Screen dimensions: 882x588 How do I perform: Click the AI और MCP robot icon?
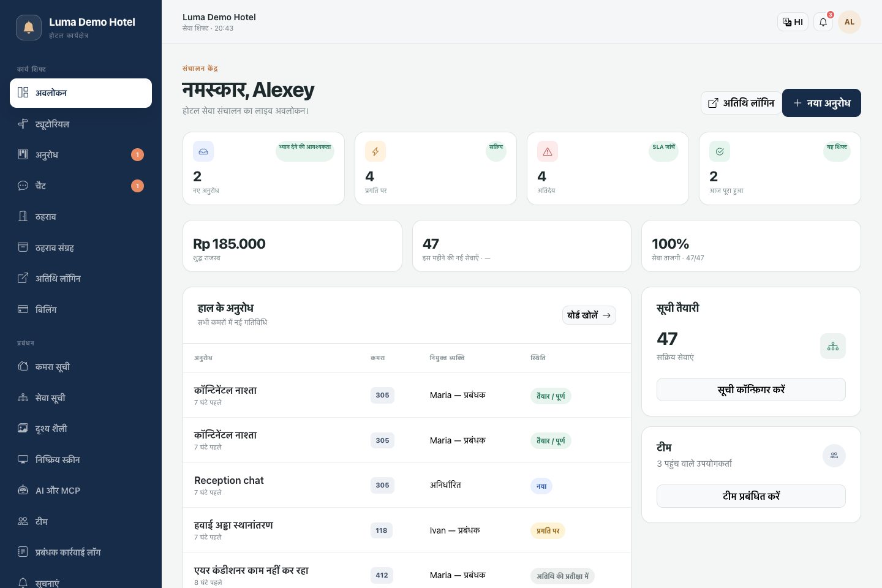pyautogui.click(x=23, y=490)
